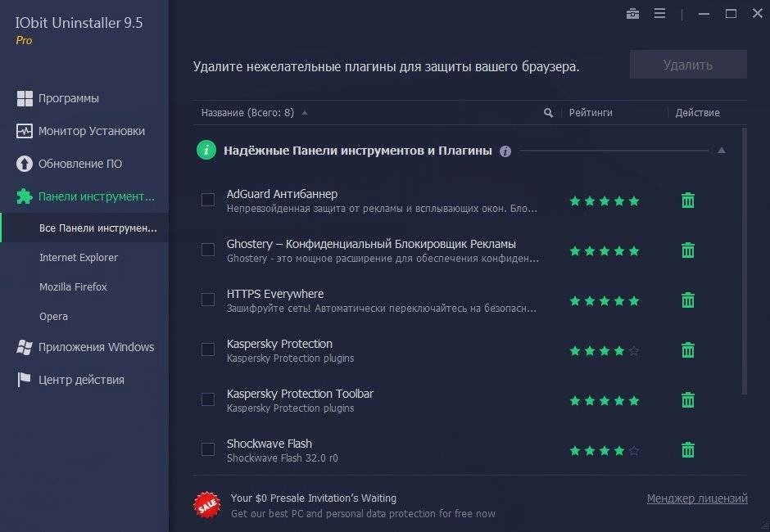
Task: Click the Действие column header
Action: pyautogui.click(x=697, y=113)
